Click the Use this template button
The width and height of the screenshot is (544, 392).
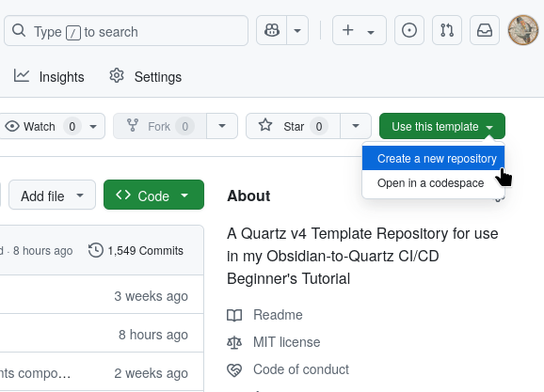pyautogui.click(x=442, y=126)
